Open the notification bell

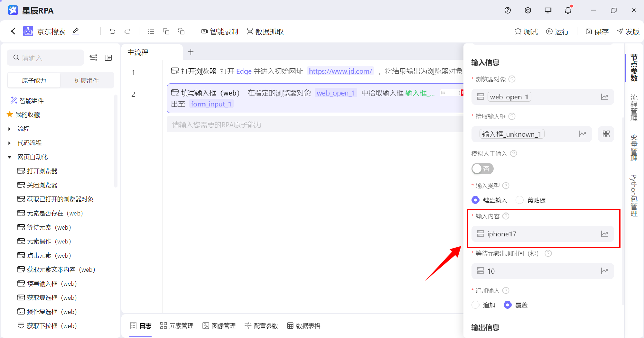[x=568, y=10]
